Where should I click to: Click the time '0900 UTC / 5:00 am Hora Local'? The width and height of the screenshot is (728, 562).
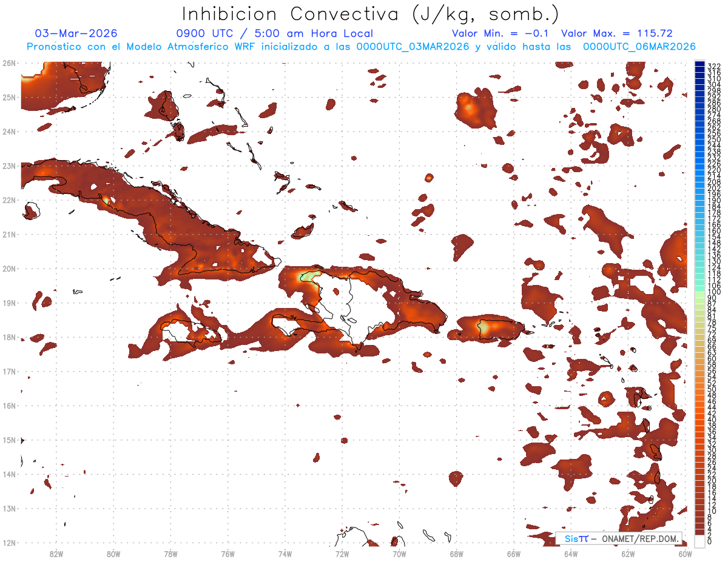(x=274, y=33)
